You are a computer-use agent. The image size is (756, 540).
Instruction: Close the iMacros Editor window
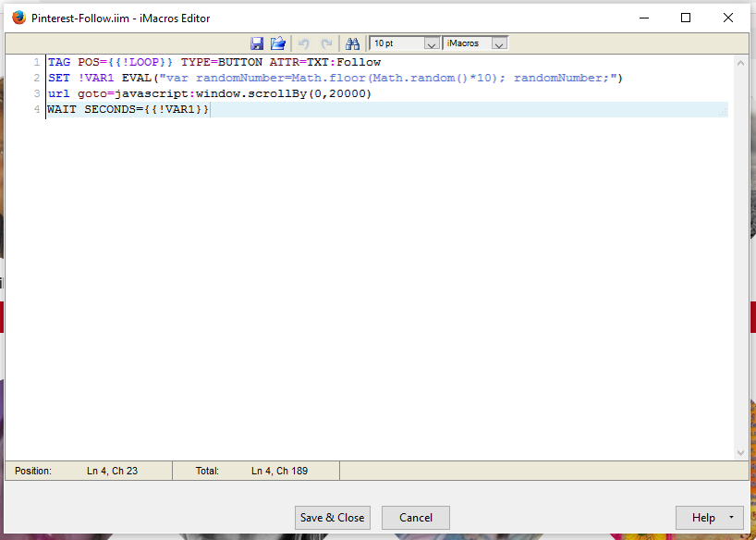click(728, 18)
